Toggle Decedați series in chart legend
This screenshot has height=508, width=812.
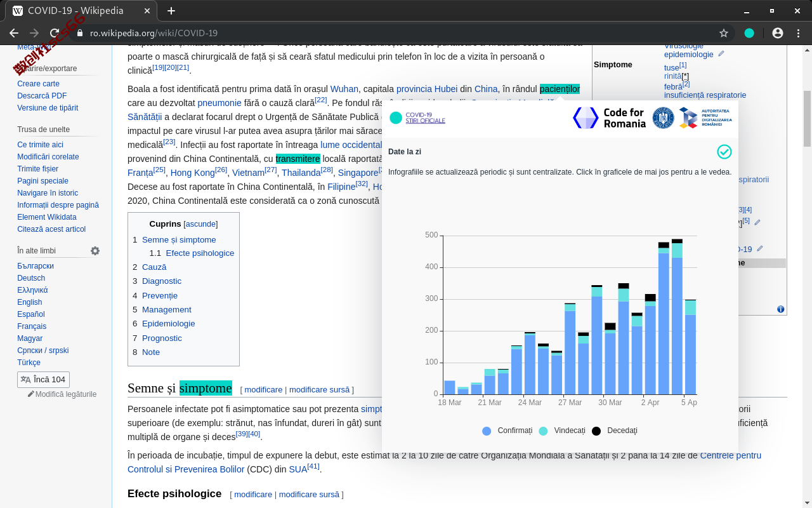(x=614, y=431)
